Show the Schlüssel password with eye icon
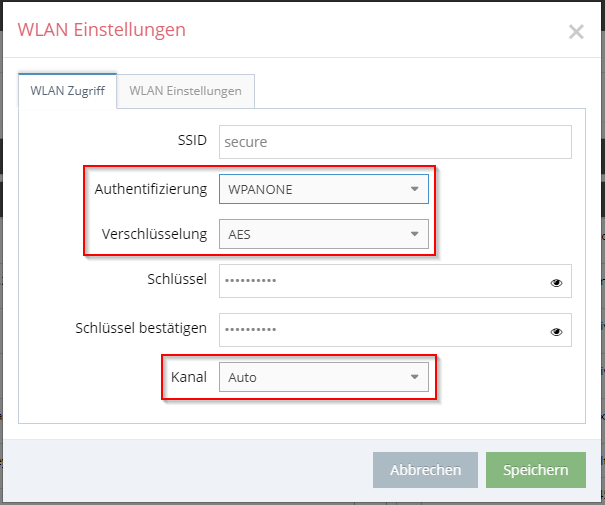 (x=556, y=283)
